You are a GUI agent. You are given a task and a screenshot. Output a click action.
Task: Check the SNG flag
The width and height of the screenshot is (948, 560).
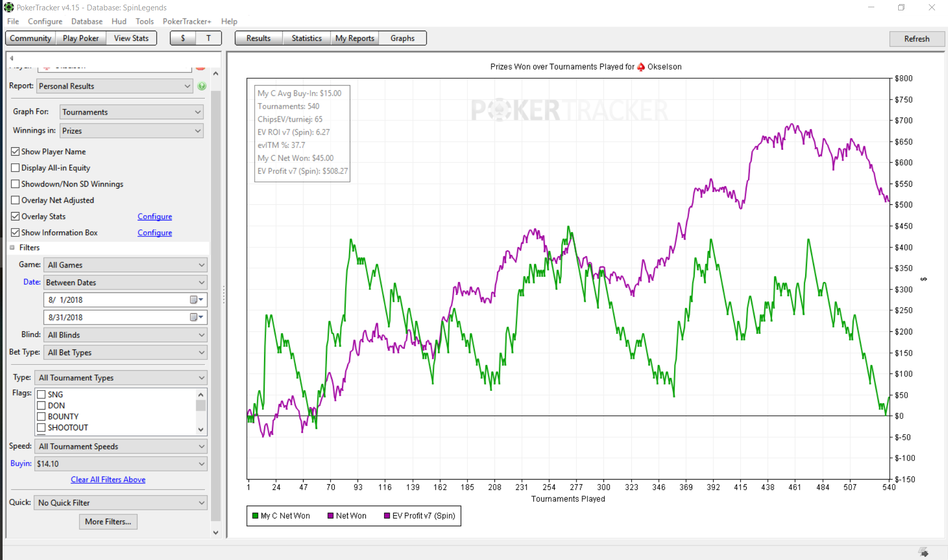click(42, 395)
